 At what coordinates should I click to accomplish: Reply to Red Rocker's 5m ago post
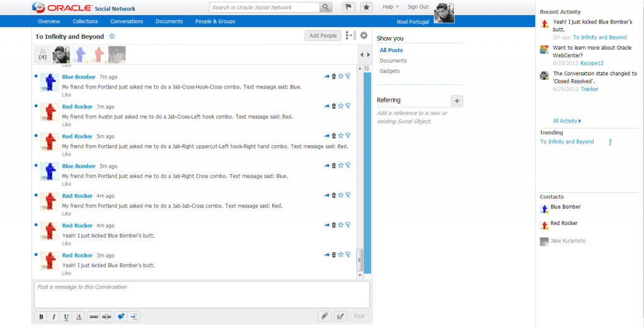pyautogui.click(x=327, y=136)
